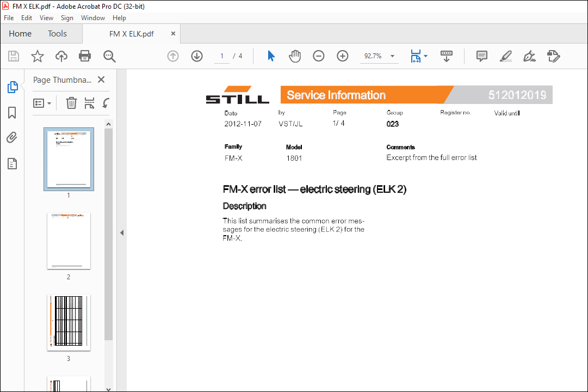The image size is (588, 392).
Task: Close the Page Thumbnails panel
Action: [101, 79]
